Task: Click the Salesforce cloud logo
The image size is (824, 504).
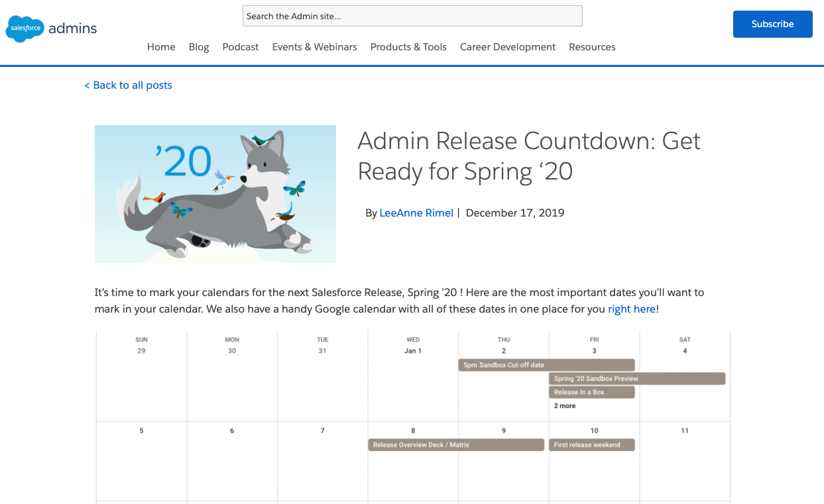Action: tap(25, 28)
